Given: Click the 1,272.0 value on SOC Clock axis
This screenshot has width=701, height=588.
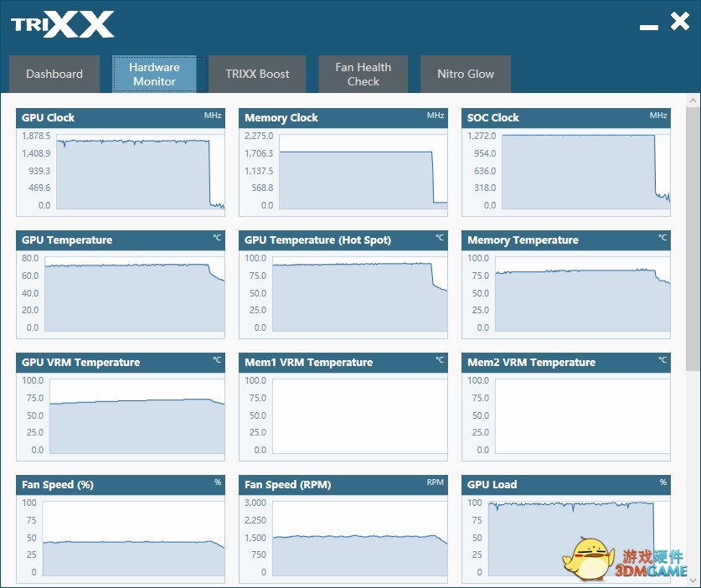Looking at the screenshot, I should [x=482, y=136].
